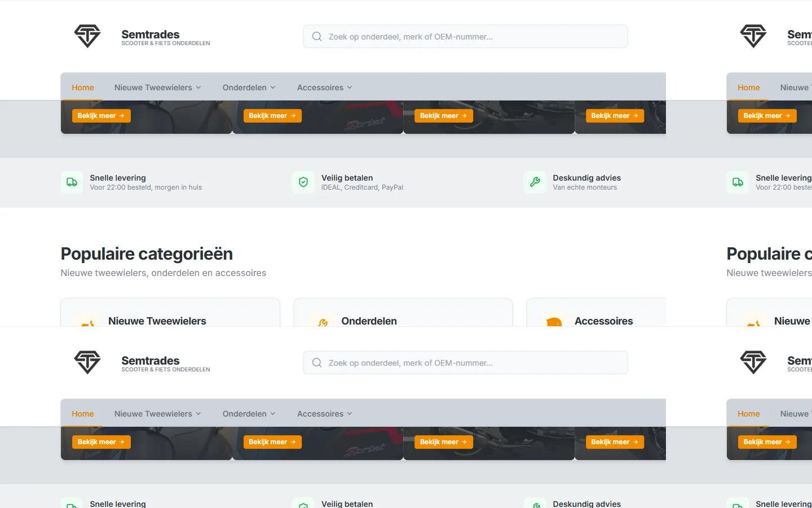Open cut-off Nieuwe menu item in lower-right navbar
The height and width of the screenshot is (508, 812).
(x=796, y=414)
